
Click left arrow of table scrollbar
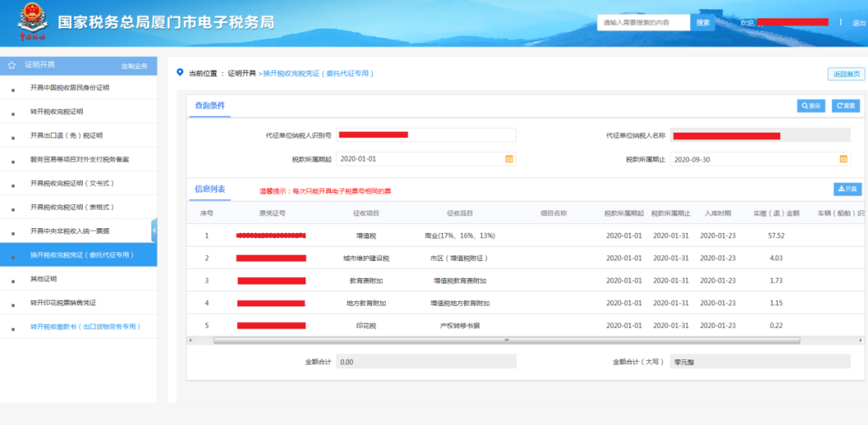[x=190, y=341]
